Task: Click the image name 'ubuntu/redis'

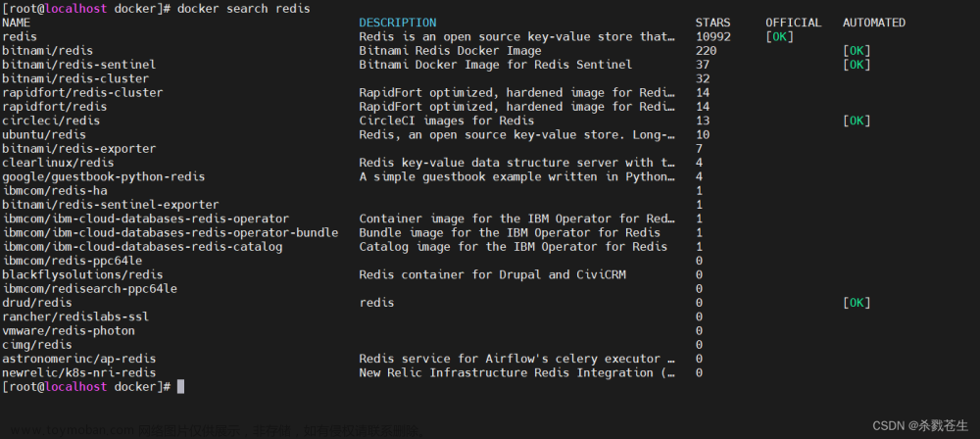Action: (44, 134)
